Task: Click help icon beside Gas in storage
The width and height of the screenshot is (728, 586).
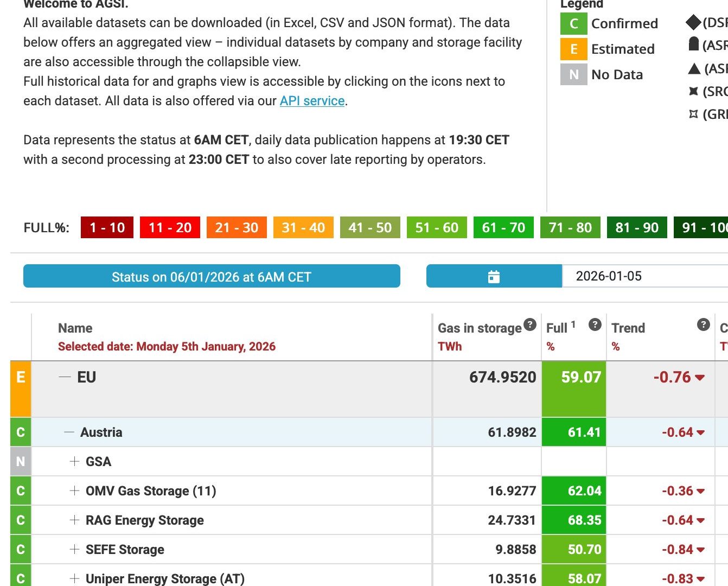Action: [530, 324]
